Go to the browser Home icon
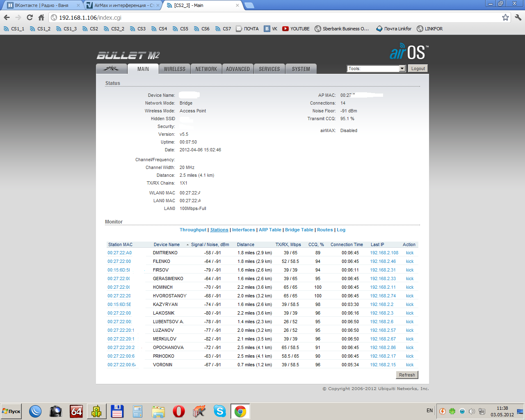Screen dimensions: 525x420 pyautogui.click(x=41, y=18)
